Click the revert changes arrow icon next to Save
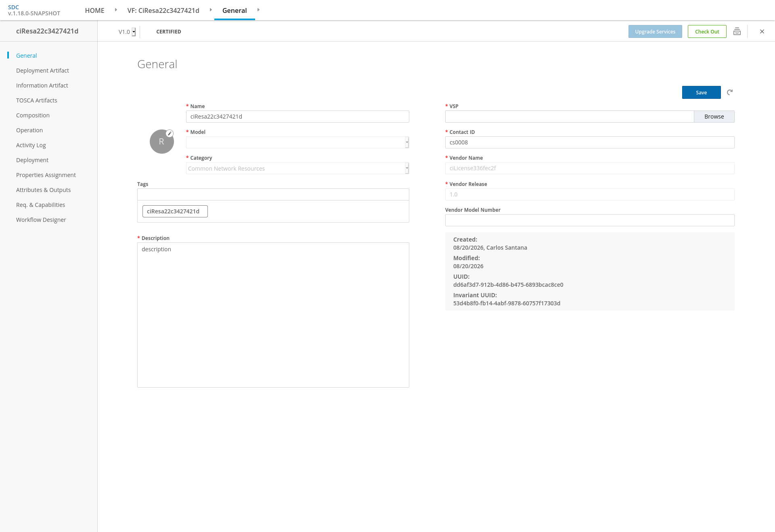775x532 pixels. (x=730, y=92)
